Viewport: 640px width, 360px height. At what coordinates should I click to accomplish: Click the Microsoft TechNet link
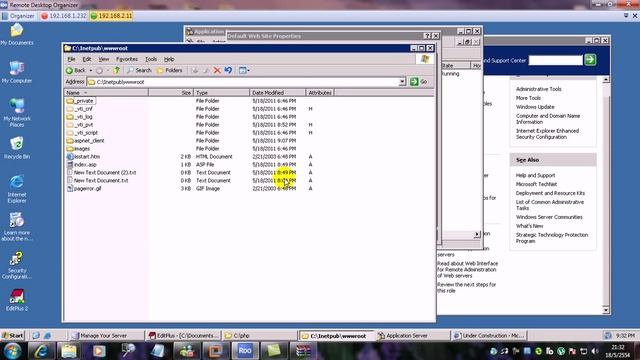[x=536, y=184]
